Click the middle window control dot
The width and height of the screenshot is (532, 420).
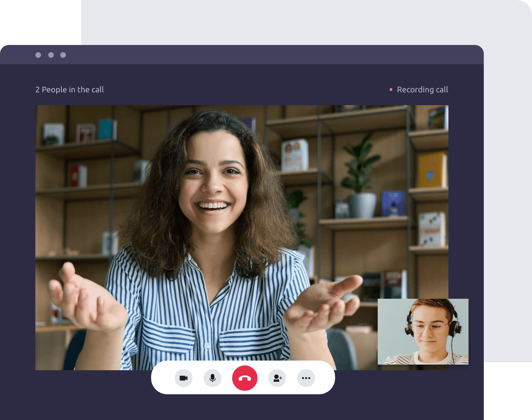51,55
